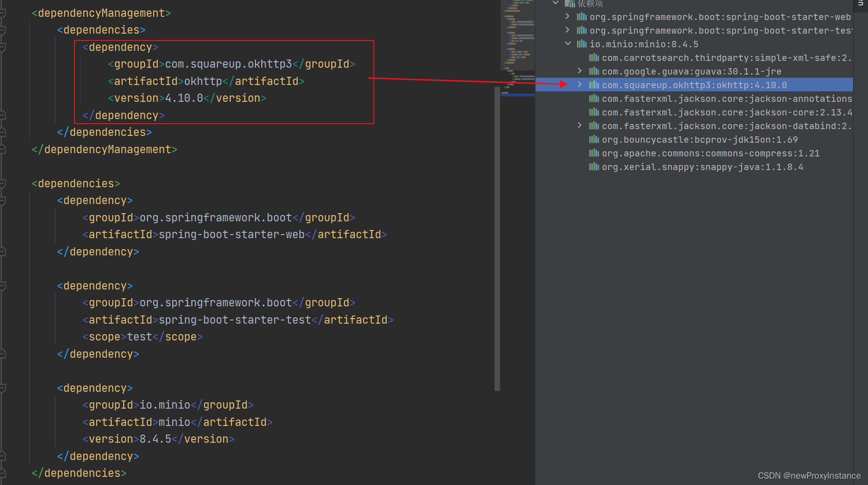Select org.apache.commons:commons-compress:1.21 row
The image size is (868, 485).
pos(694,153)
